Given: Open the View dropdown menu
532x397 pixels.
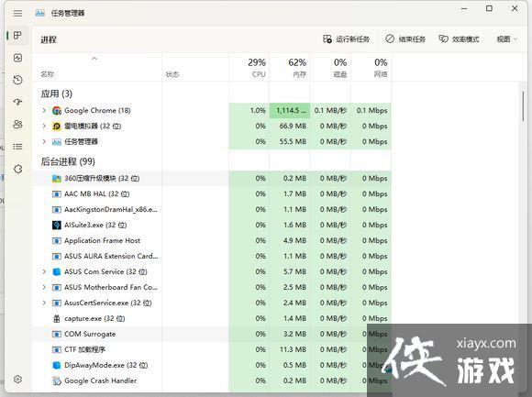Looking at the screenshot, I should pos(507,39).
